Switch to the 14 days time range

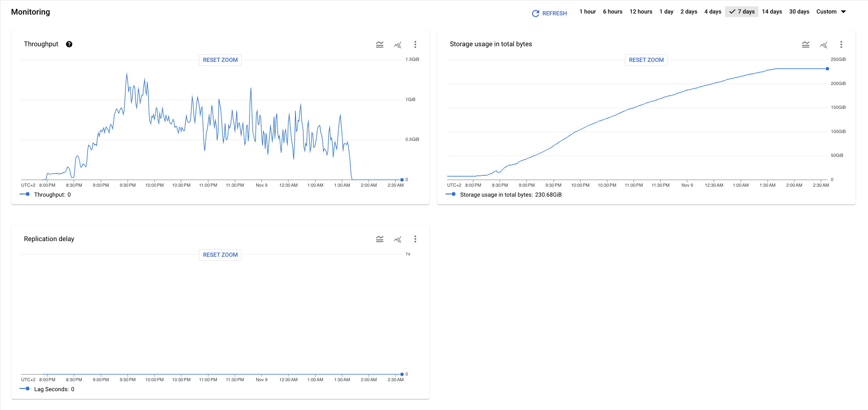pos(772,11)
